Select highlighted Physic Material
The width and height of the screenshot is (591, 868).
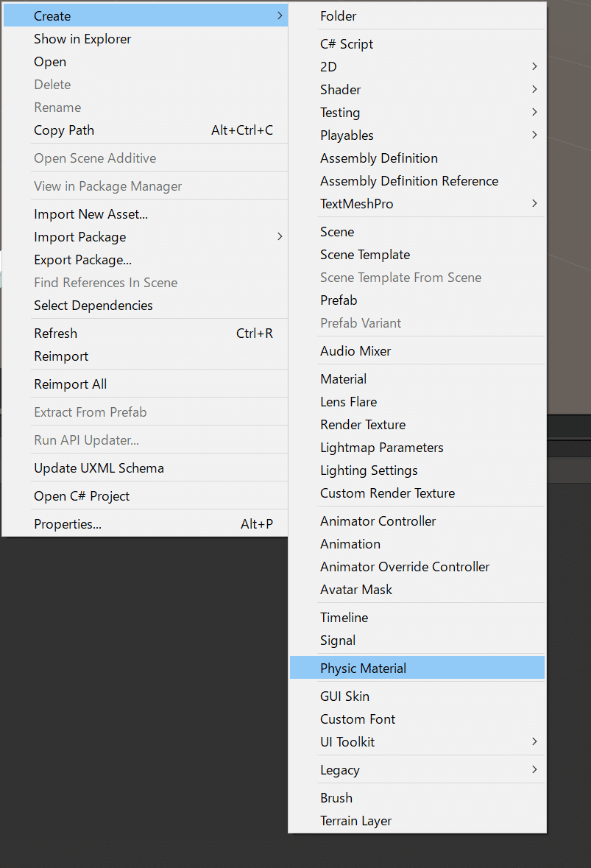click(x=417, y=668)
